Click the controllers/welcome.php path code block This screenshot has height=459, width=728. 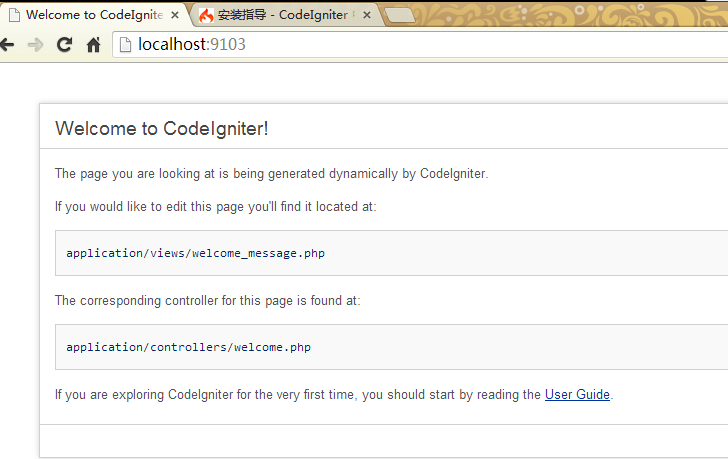click(x=188, y=347)
